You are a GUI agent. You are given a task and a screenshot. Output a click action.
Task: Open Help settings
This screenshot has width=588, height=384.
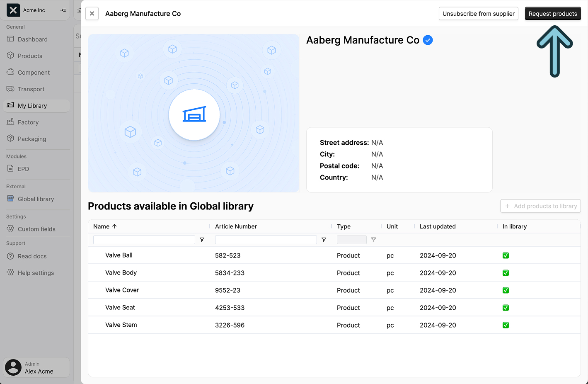coord(36,272)
